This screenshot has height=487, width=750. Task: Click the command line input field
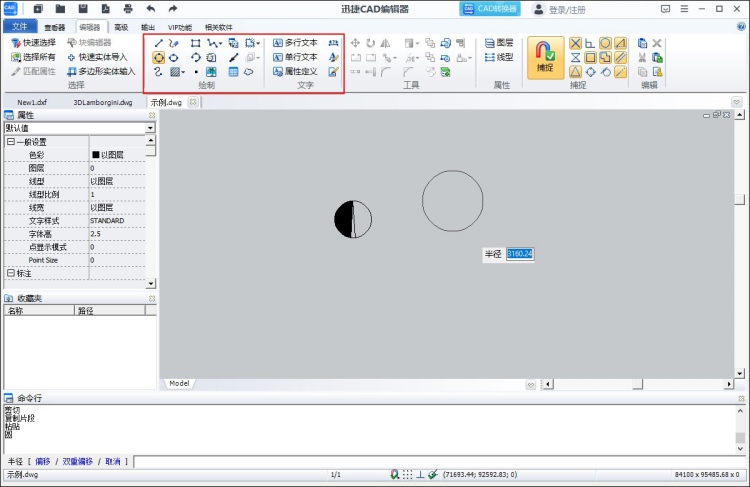click(x=439, y=461)
